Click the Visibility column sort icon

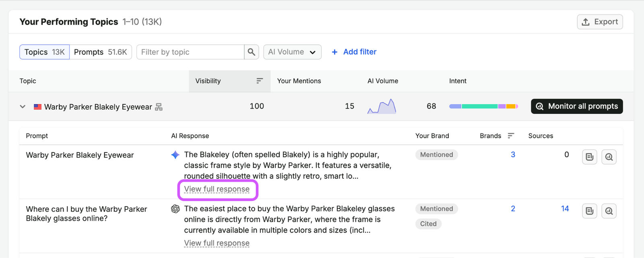click(x=260, y=81)
